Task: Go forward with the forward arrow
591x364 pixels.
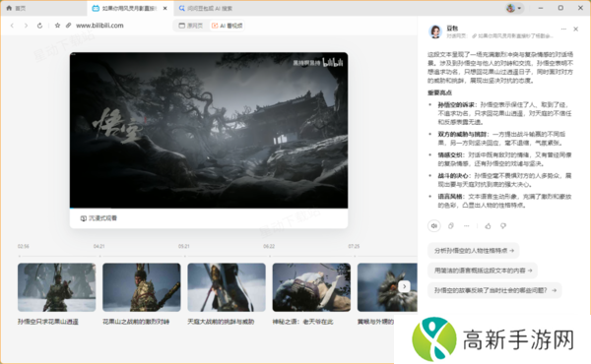Action: pos(26,26)
